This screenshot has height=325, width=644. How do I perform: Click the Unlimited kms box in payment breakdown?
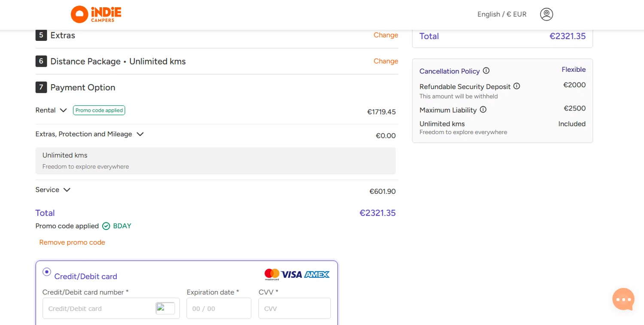(216, 161)
